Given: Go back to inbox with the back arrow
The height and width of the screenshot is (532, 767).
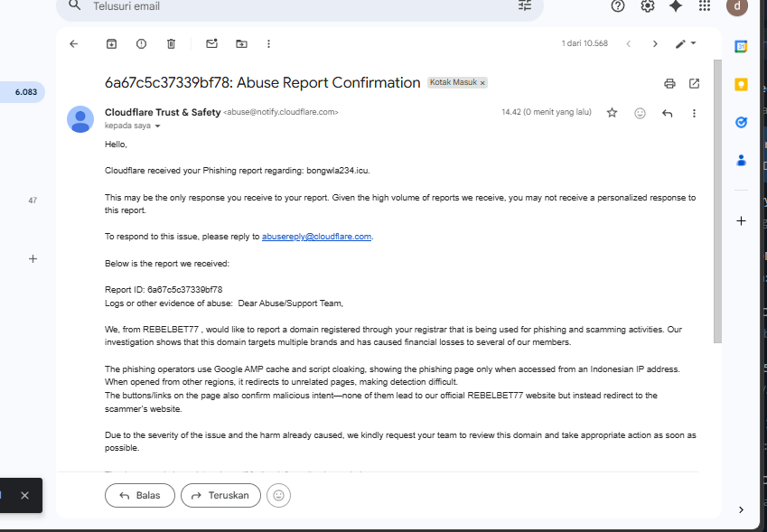Looking at the screenshot, I should pyautogui.click(x=74, y=44).
